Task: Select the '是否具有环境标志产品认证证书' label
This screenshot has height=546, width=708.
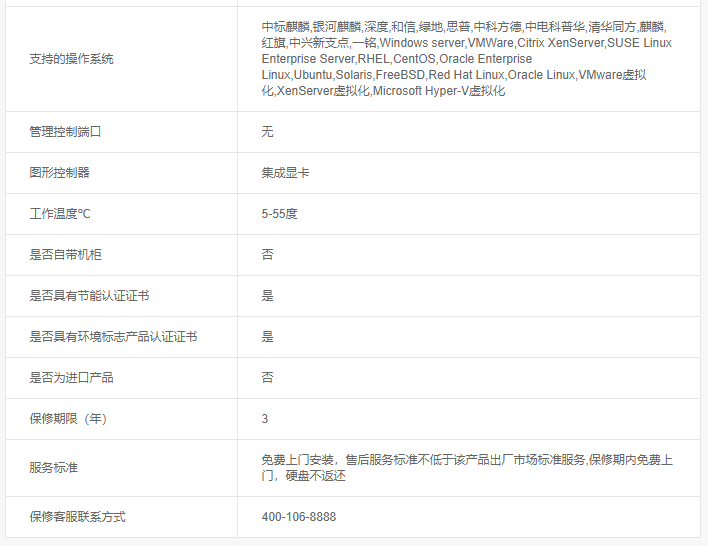Action: coord(113,337)
